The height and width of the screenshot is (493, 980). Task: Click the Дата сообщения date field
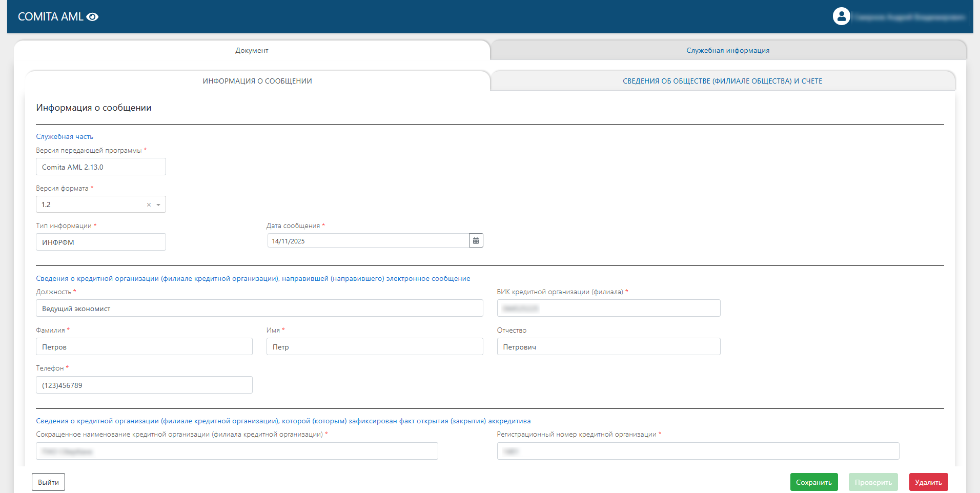(x=367, y=241)
